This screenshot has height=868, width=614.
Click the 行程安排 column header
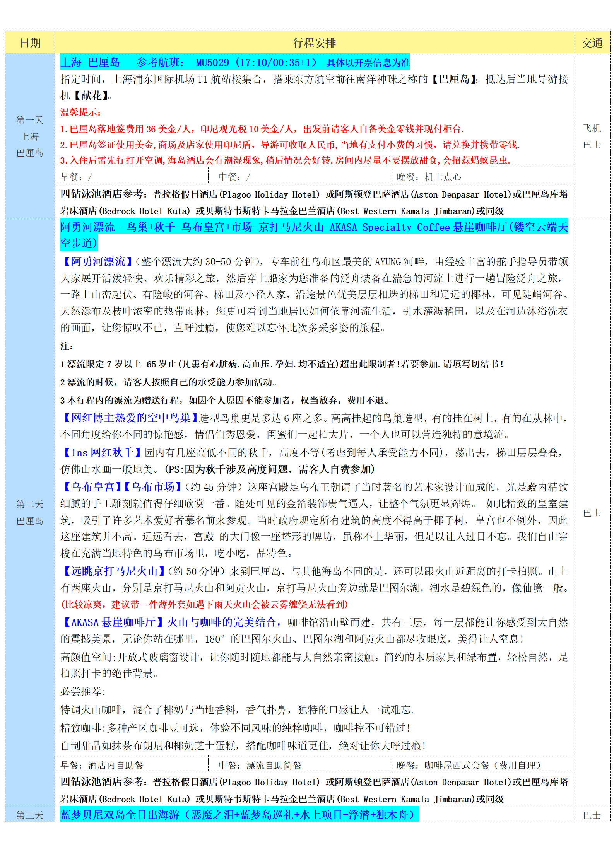tap(314, 43)
